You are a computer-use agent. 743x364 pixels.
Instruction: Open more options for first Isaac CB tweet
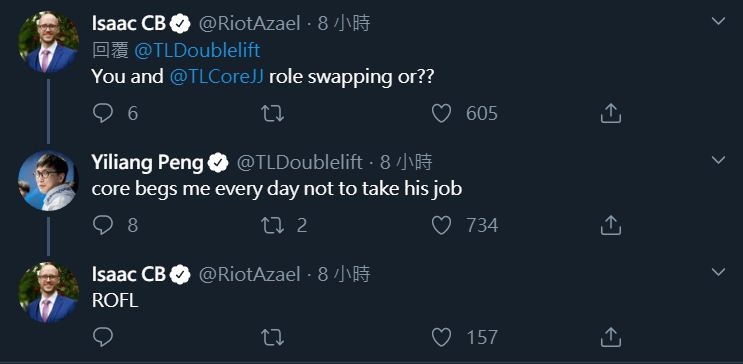[718, 21]
